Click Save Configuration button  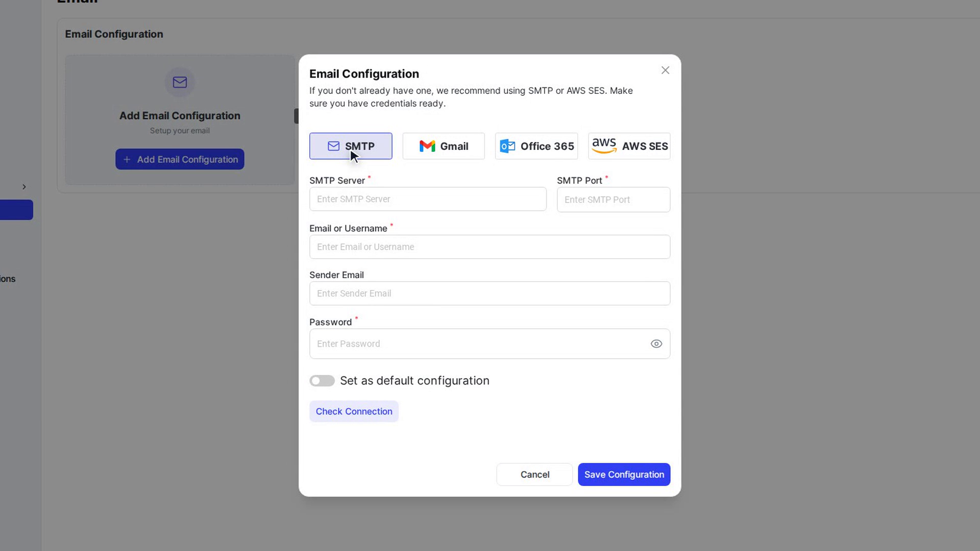point(624,474)
